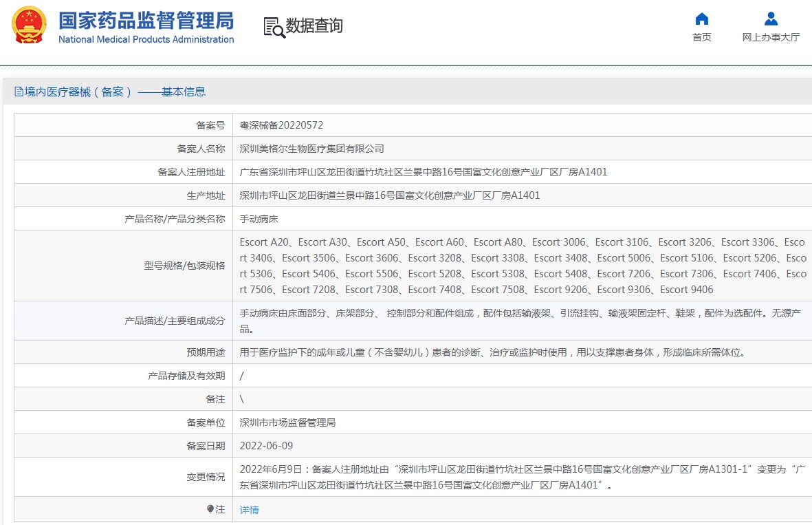Click the online service hall person icon
This screenshot has width=812, height=525.
coord(771,19)
